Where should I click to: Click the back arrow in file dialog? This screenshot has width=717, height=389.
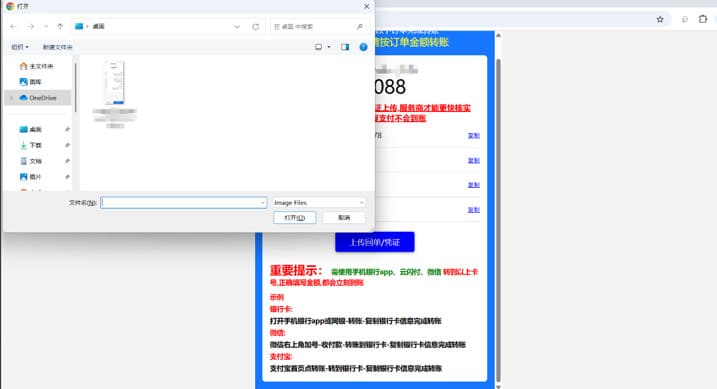pyautogui.click(x=13, y=27)
